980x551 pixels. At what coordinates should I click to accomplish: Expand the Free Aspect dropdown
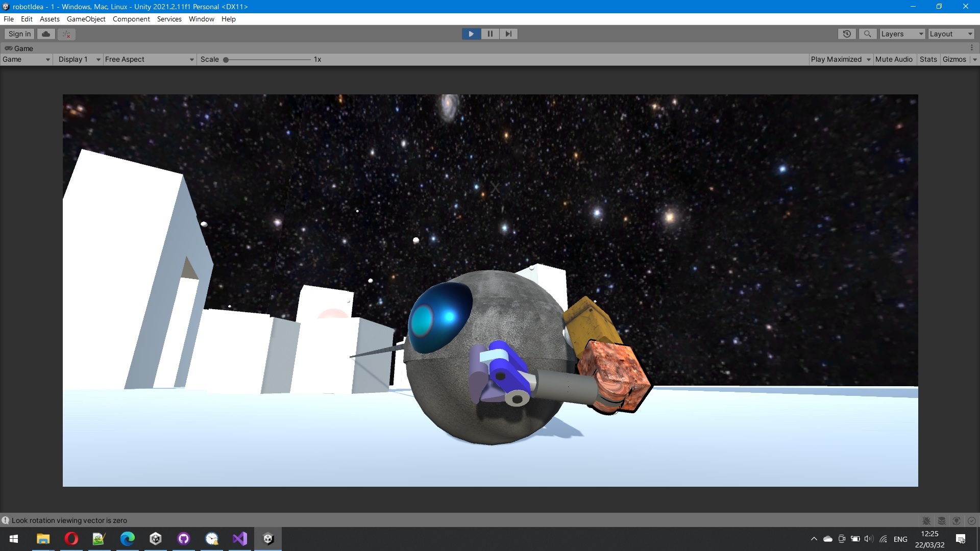[149, 59]
